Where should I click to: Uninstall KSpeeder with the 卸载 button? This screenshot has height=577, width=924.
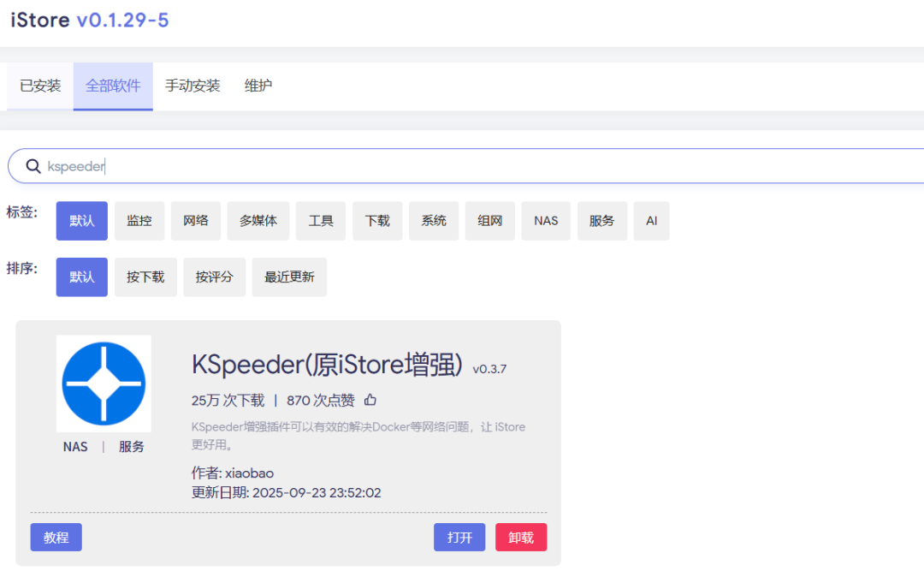[x=521, y=538]
